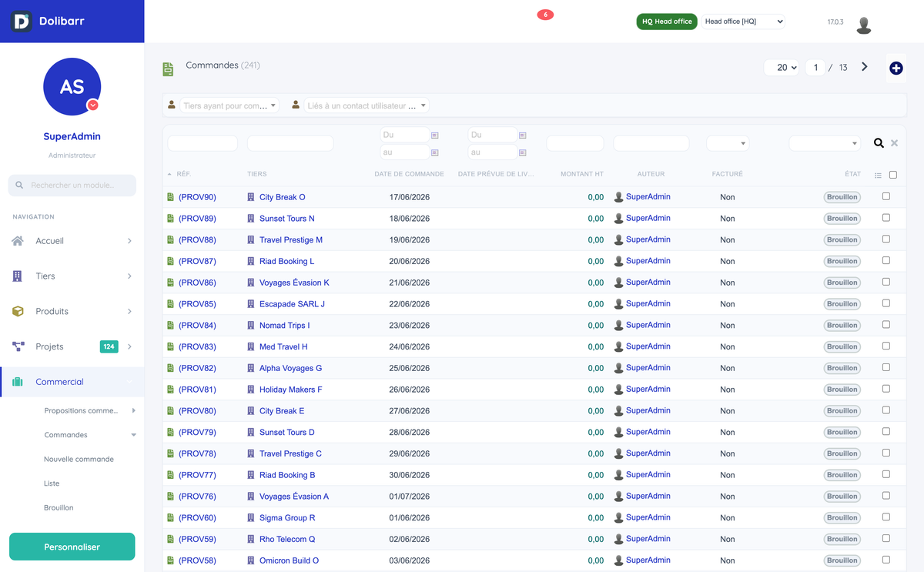
Task: Select Liste under Commandes
Action: click(x=52, y=483)
